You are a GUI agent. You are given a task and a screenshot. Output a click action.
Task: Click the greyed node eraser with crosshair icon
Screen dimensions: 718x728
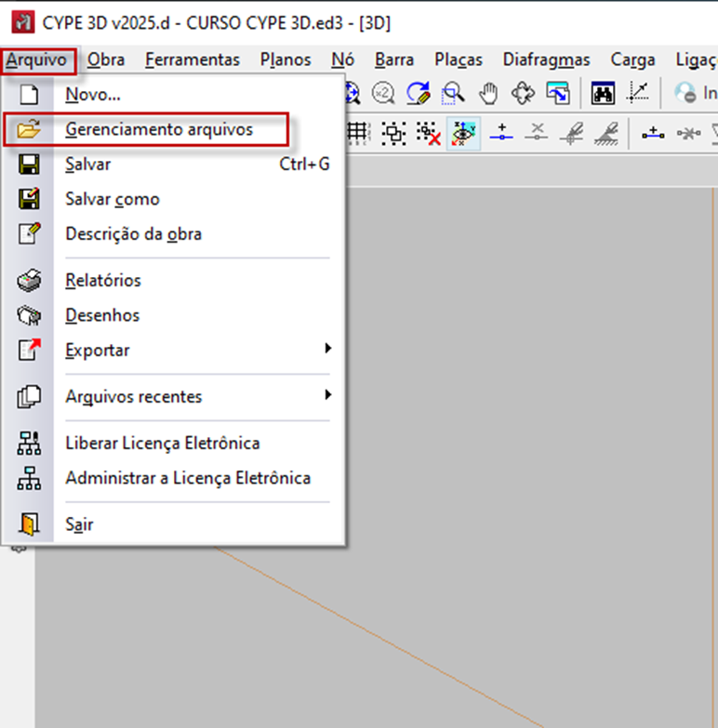pyautogui.click(x=572, y=134)
